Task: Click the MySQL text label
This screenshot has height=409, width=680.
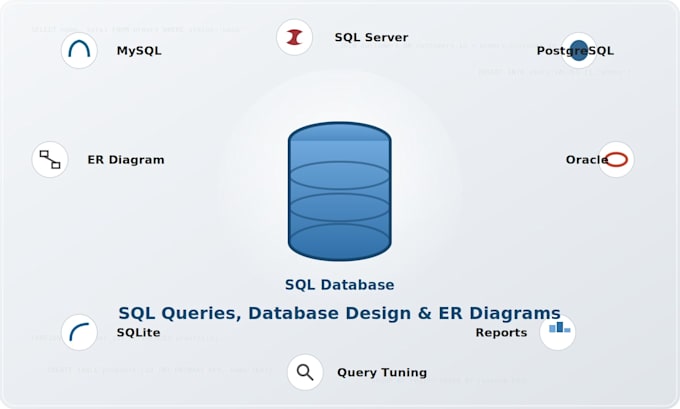Action: 139,51
